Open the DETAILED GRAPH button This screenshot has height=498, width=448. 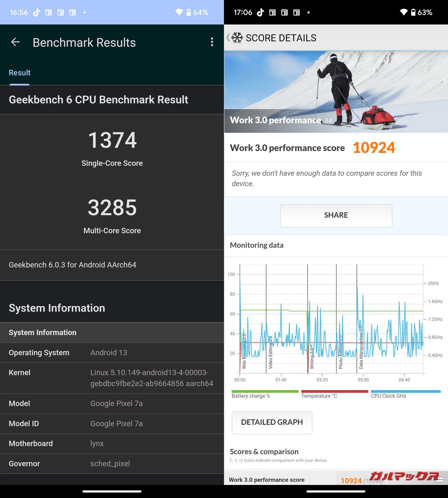pos(272,422)
